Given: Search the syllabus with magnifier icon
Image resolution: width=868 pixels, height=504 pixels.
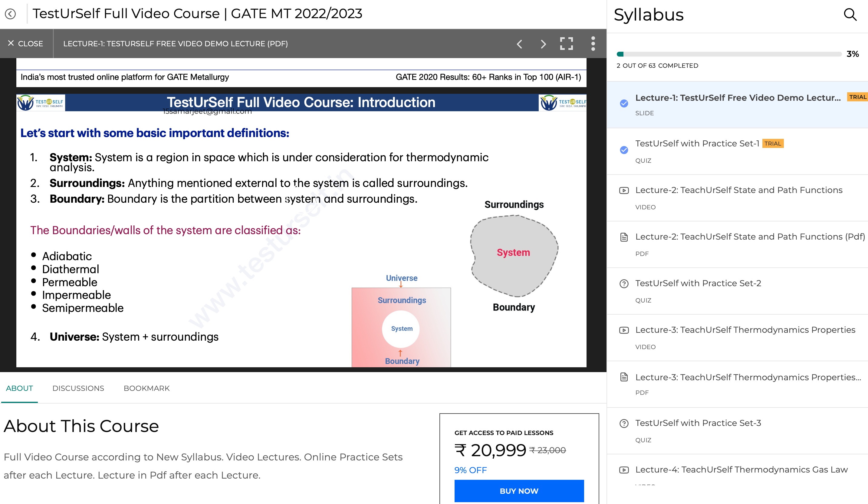Looking at the screenshot, I should click(x=850, y=15).
